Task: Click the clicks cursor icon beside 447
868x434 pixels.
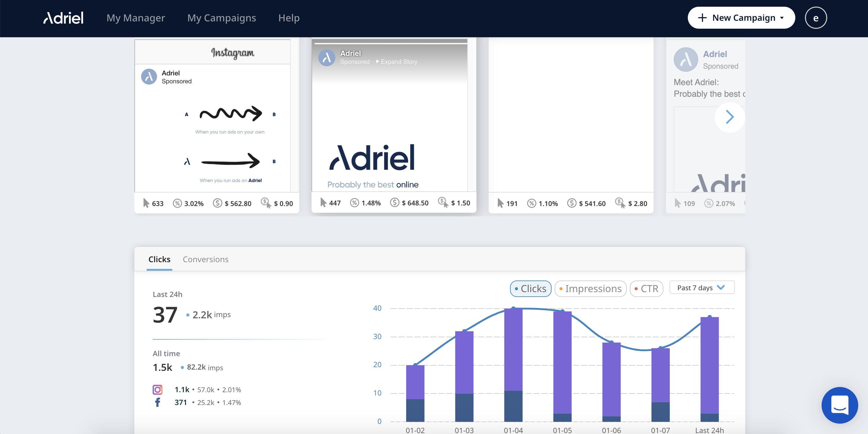Action: [323, 202]
